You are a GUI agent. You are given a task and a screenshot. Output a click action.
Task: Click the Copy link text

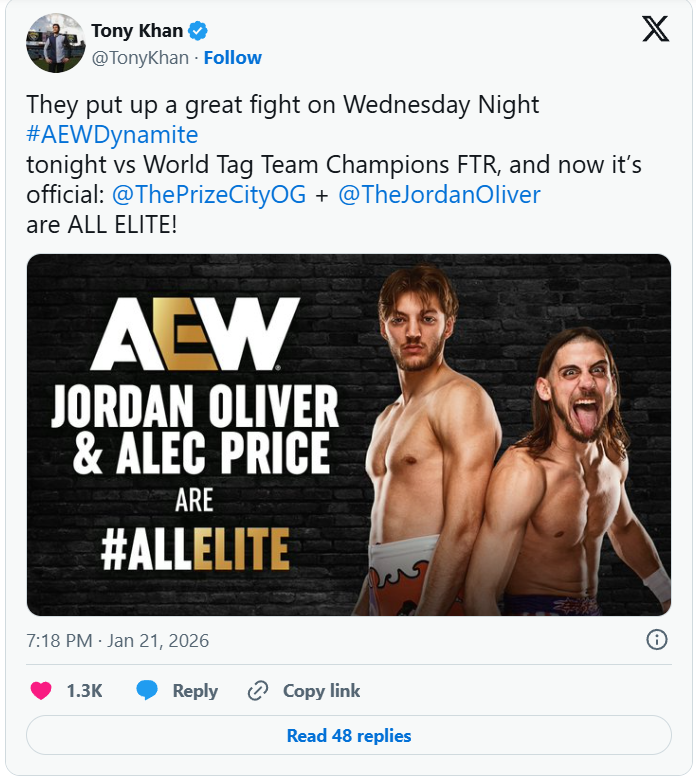coord(321,691)
